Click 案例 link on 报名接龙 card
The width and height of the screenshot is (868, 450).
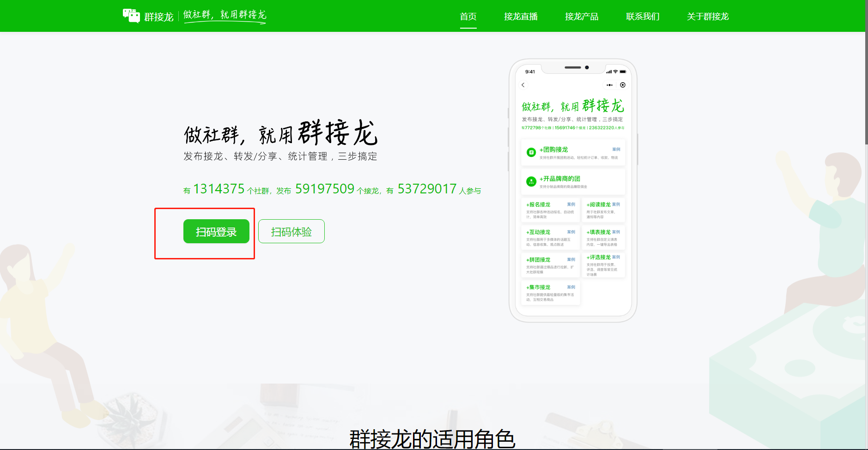(571, 204)
